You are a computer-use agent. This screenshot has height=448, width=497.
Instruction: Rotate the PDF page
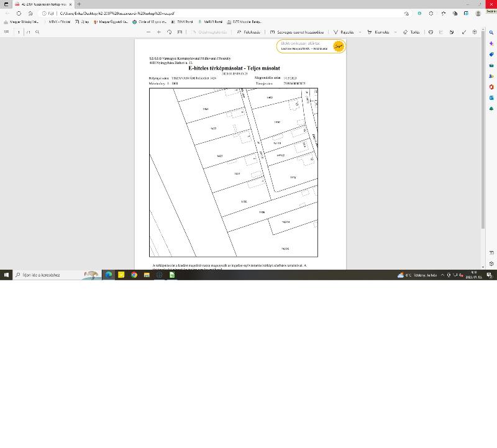click(169, 32)
